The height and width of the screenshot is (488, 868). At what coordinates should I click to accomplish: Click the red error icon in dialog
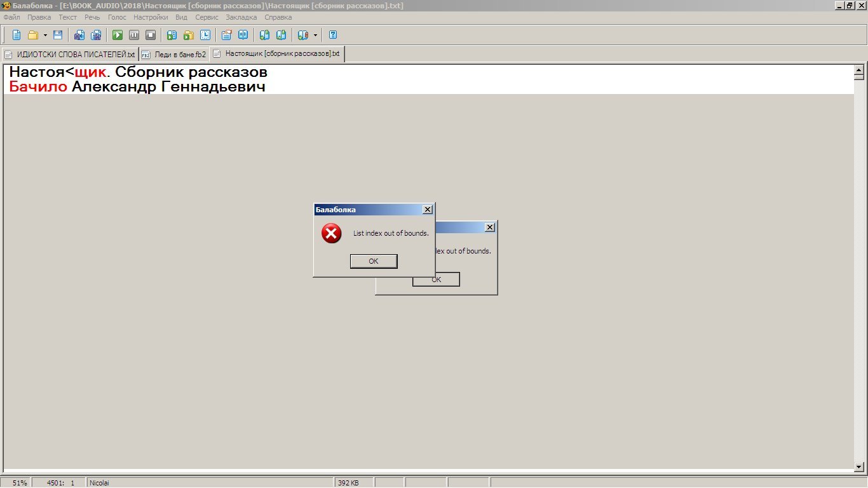331,234
